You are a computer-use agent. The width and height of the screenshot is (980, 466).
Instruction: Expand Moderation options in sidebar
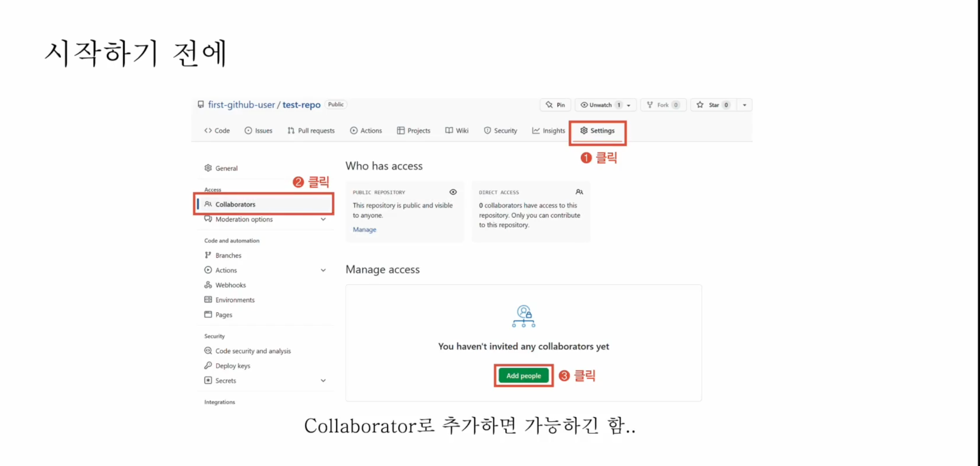(x=323, y=219)
